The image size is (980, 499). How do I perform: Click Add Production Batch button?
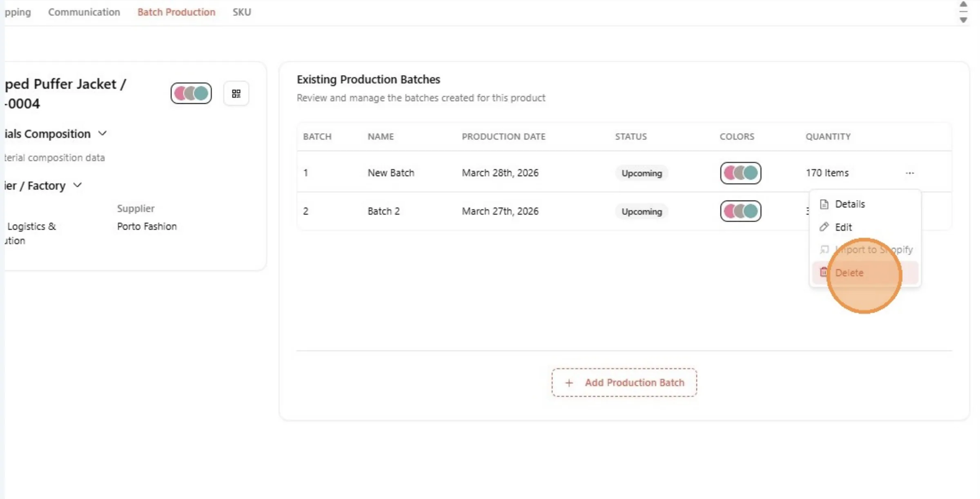pyautogui.click(x=624, y=383)
